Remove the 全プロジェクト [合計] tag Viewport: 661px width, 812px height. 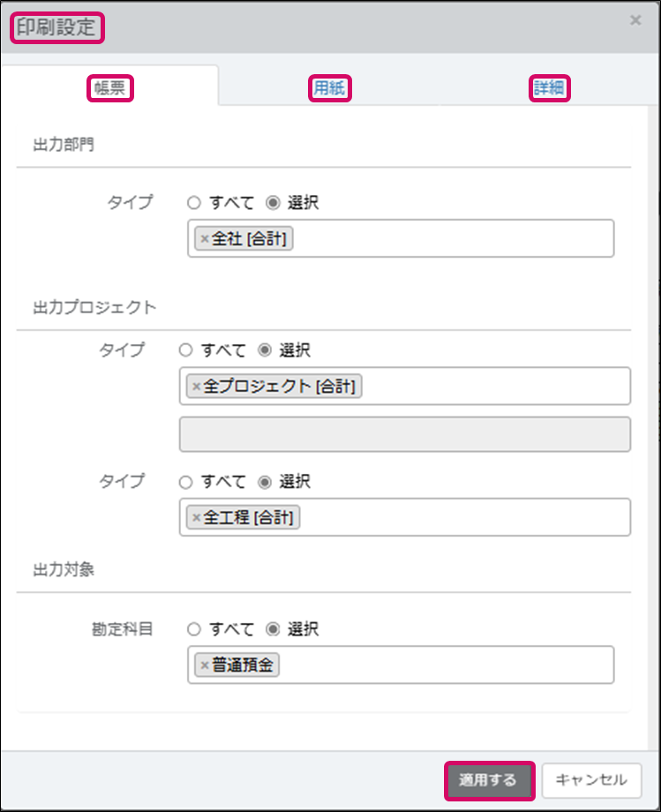pyautogui.click(x=196, y=387)
